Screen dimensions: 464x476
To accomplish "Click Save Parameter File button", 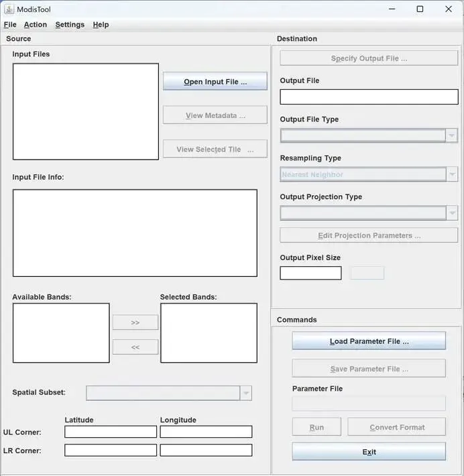I will tap(369, 369).
